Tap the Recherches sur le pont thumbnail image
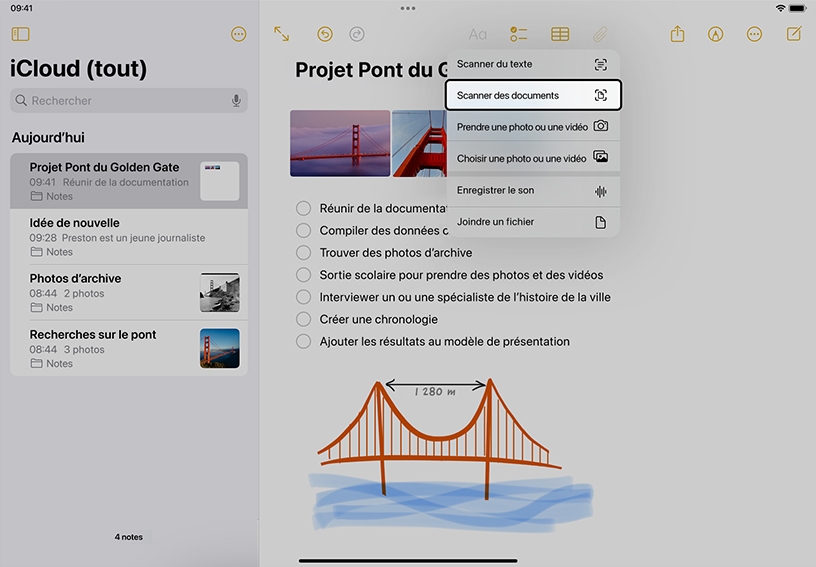 [220, 348]
